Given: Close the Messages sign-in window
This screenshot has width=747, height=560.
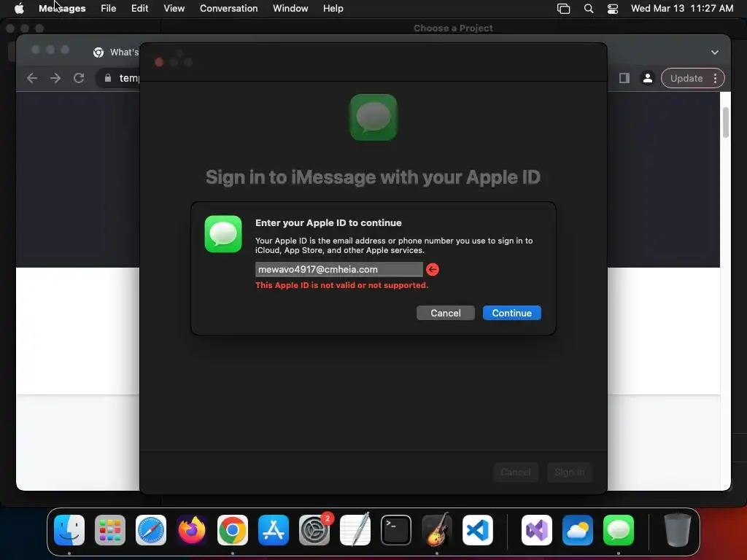Looking at the screenshot, I should [159, 62].
